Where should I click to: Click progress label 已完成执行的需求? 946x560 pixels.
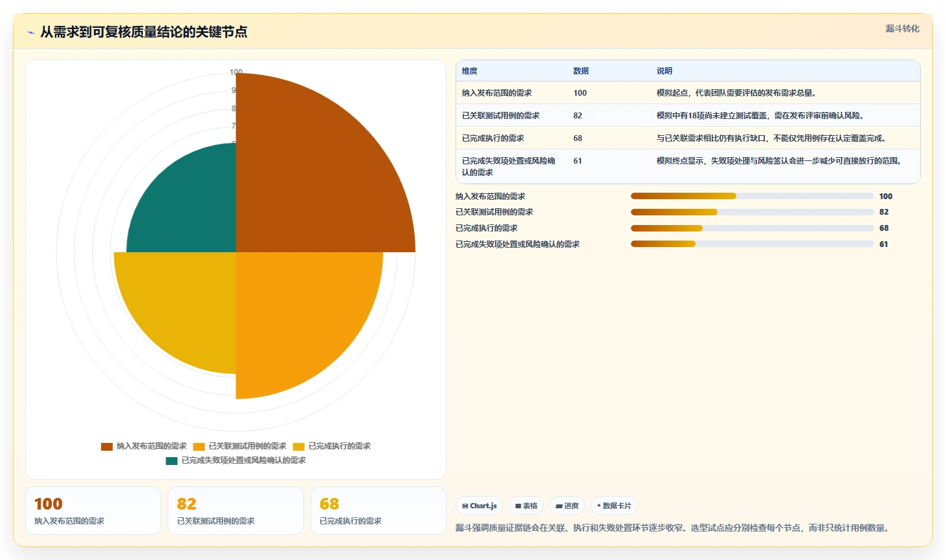487,228
